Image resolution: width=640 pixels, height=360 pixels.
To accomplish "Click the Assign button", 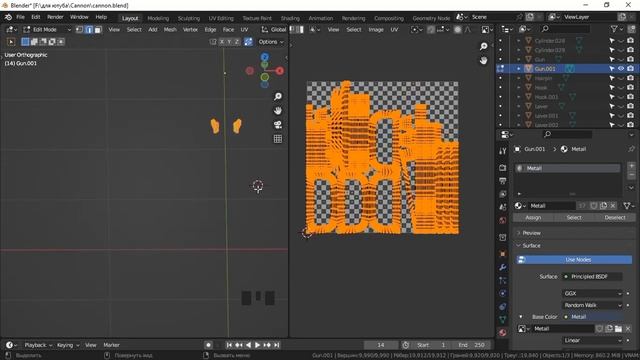I will click(533, 218).
